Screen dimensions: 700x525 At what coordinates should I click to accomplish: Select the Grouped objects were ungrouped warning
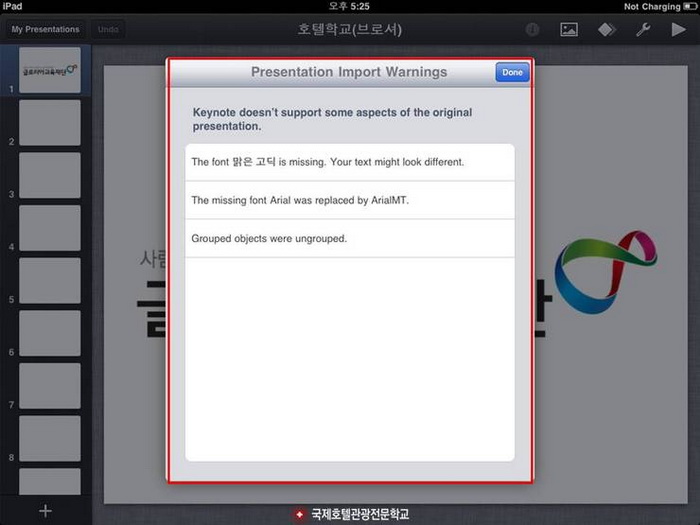point(350,238)
